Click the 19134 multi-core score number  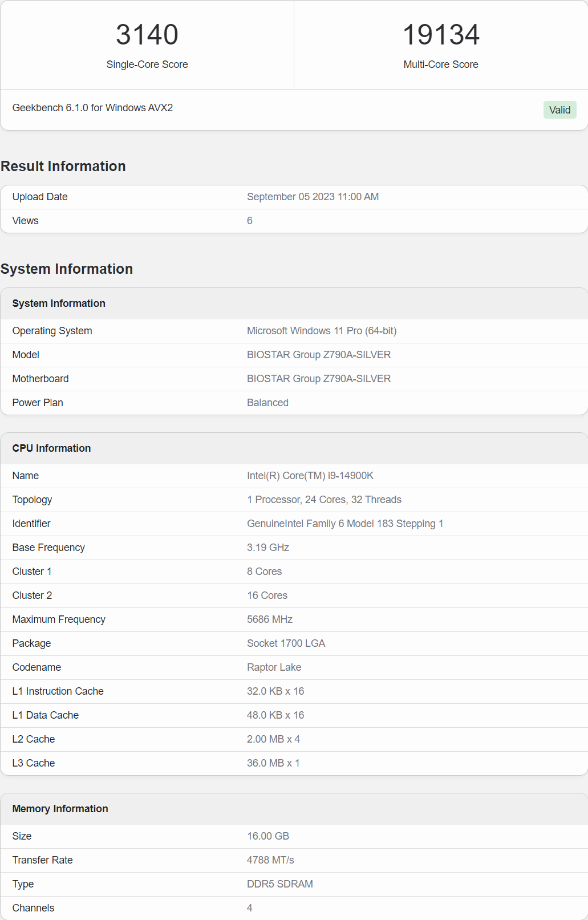[x=440, y=35]
